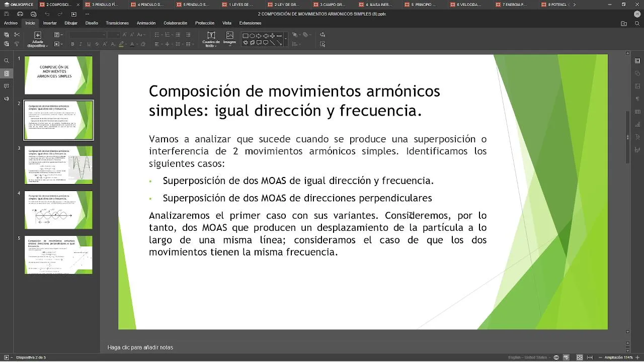
Task: Select the rectangle shape from shape gallery
Action: pyautogui.click(x=246, y=36)
